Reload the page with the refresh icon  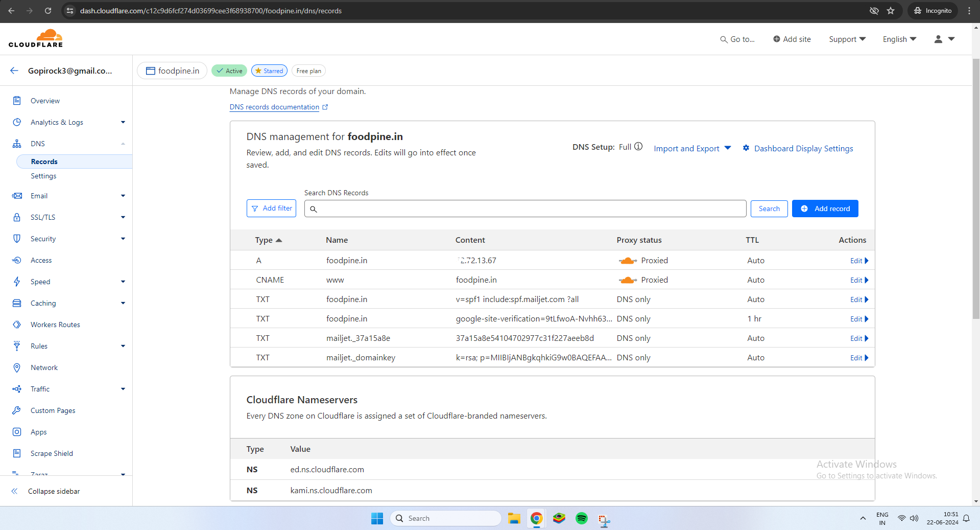tap(48, 11)
